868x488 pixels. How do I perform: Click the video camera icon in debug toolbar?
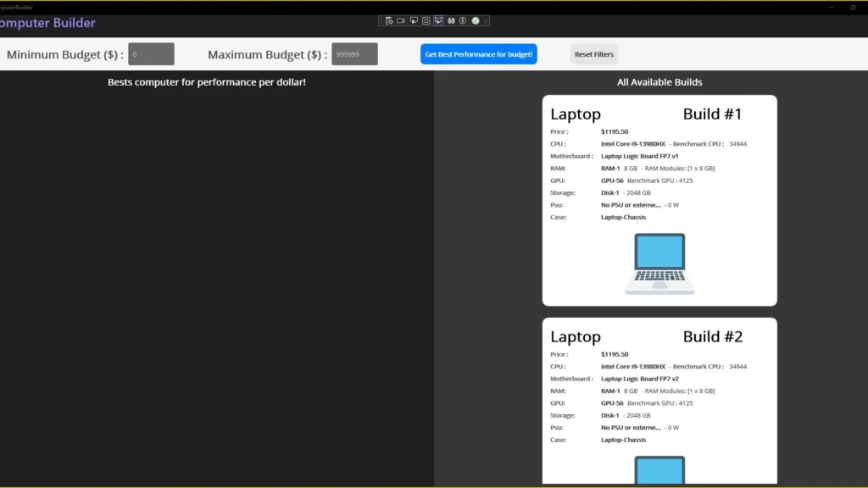pyautogui.click(x=401, y=20)
